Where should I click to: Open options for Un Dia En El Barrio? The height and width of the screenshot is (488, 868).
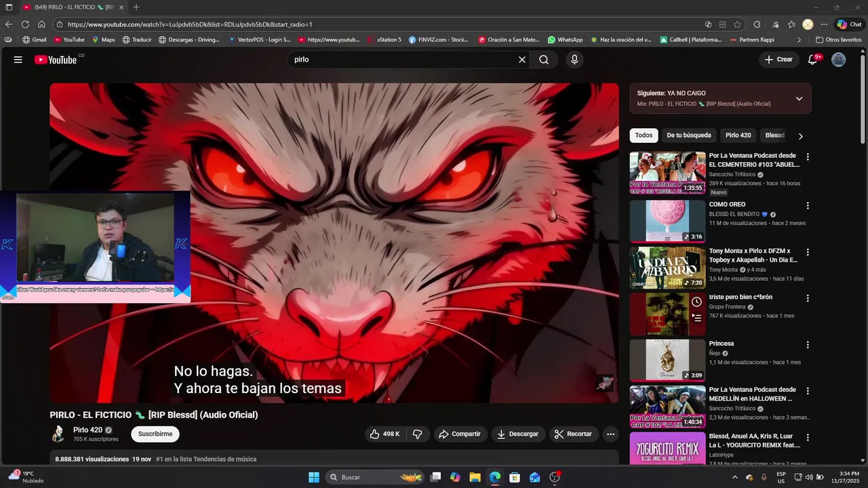pos(807,252)
